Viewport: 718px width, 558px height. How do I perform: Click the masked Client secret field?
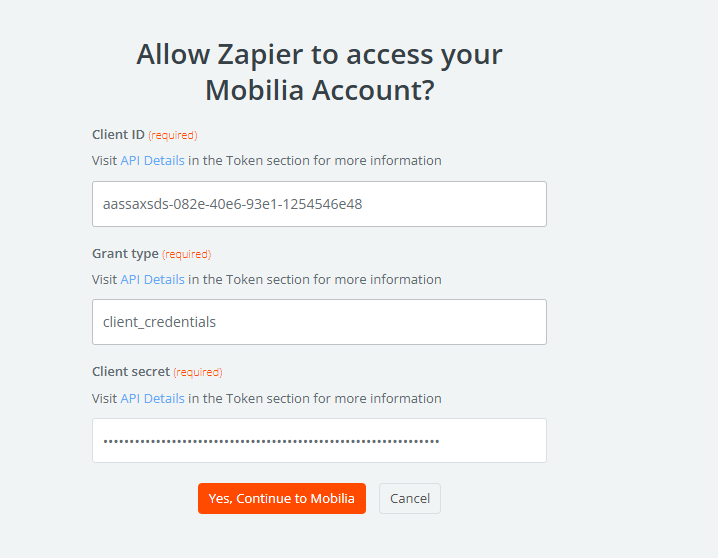point(319,441)
